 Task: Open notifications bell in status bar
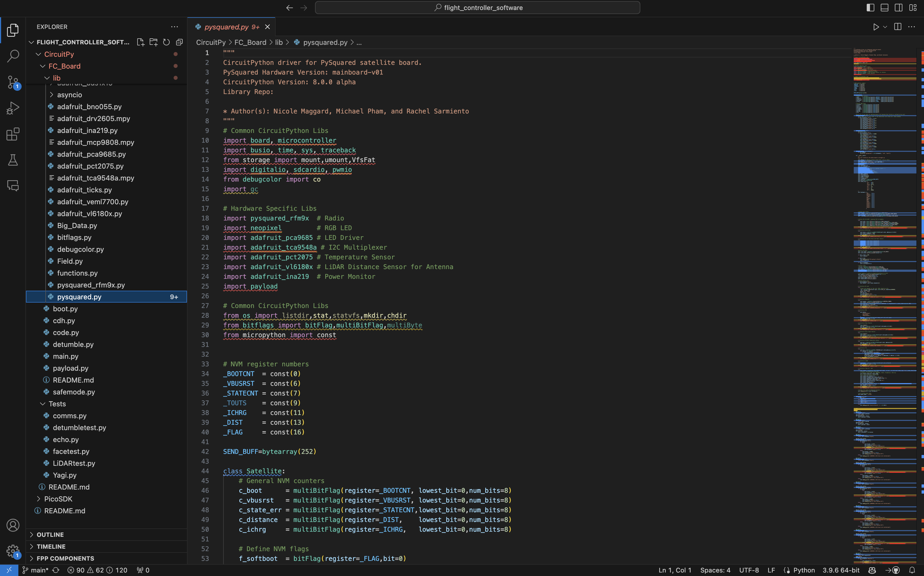(912, 570)
